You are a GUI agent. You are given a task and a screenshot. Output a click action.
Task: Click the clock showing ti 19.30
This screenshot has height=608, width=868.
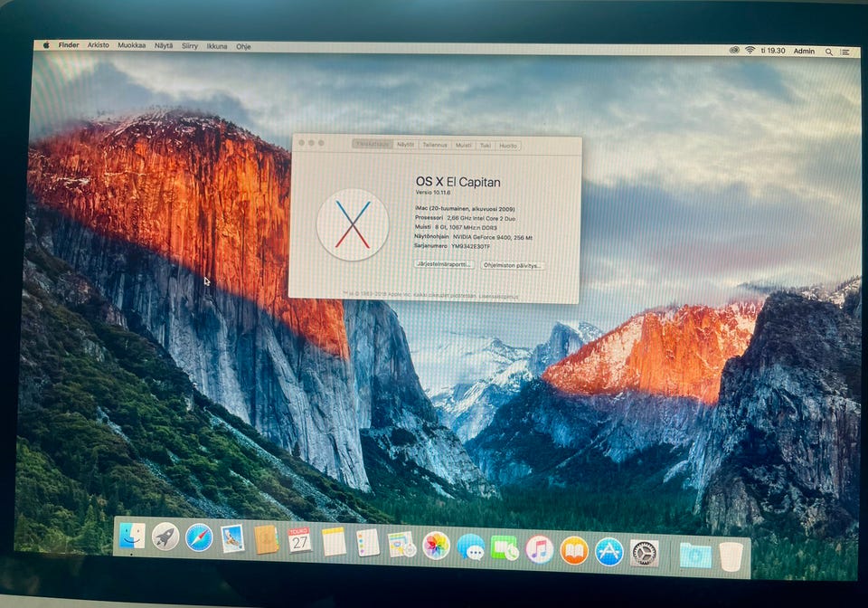[773, 51]
